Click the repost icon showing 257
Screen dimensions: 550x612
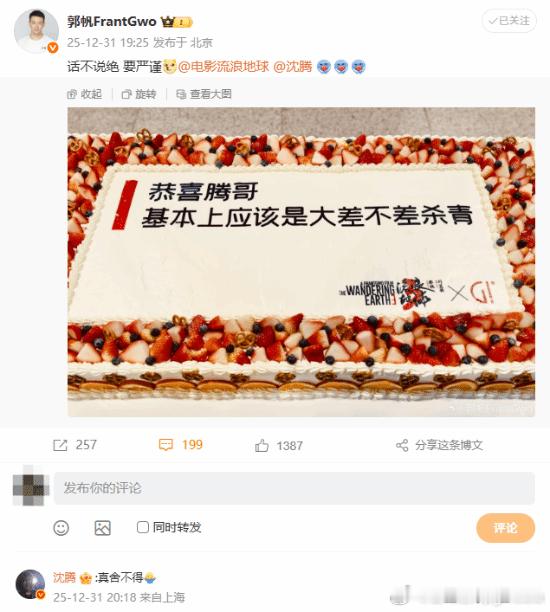(60, 445)
